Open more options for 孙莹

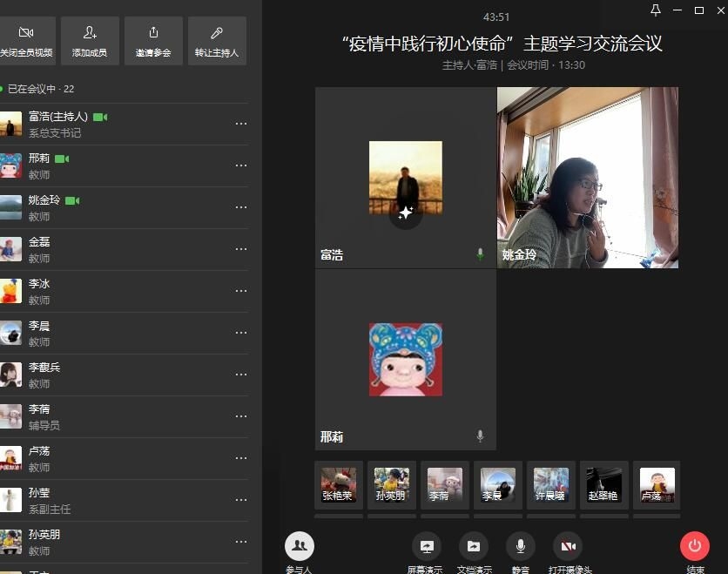pyautogui.click(x=241, y=500)
